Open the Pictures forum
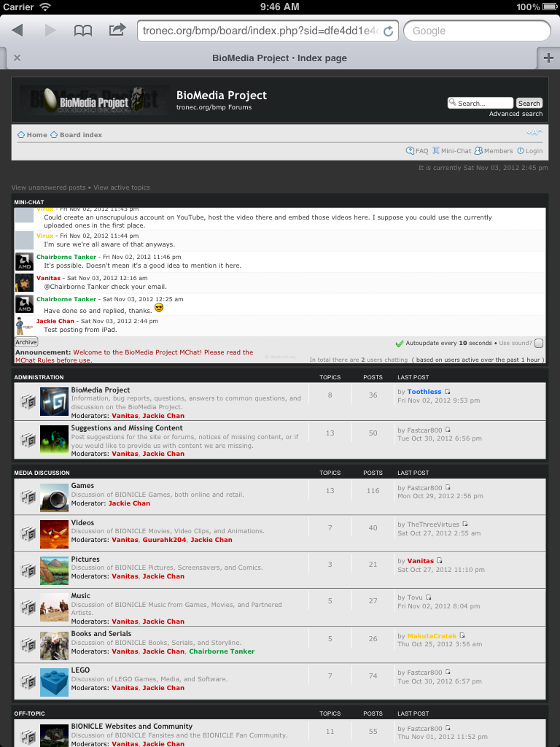The width and height of the screenshot is (560, 747). click(86, 560)
